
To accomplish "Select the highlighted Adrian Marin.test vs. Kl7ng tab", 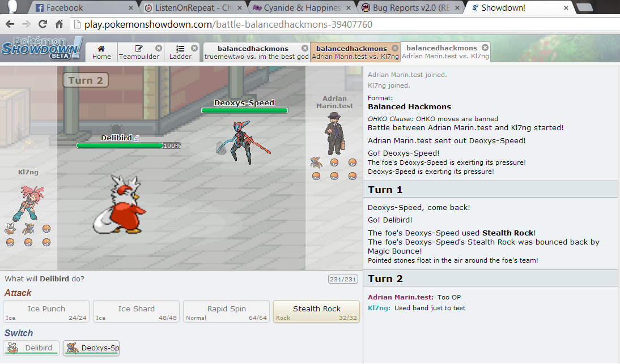I will 355,52.
